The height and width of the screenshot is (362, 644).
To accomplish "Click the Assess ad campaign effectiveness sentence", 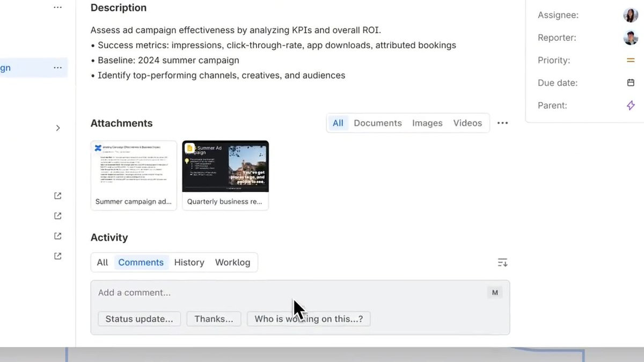I will (x=236, y=30).
